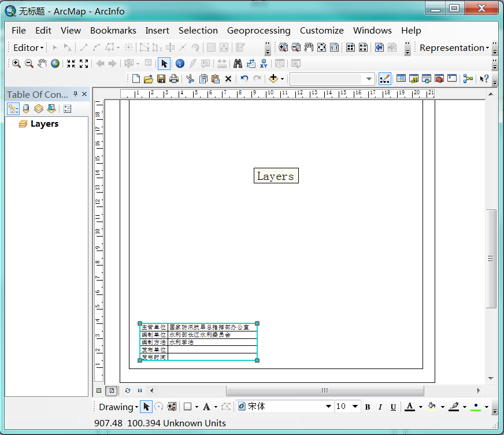Click the What's This help icon

(484, 79)
